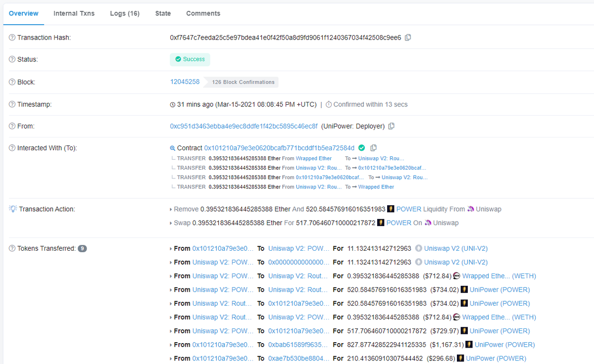
Task: Open Wrapped Ether link in first TRANSFER line
Action: (x=314, y=158)
